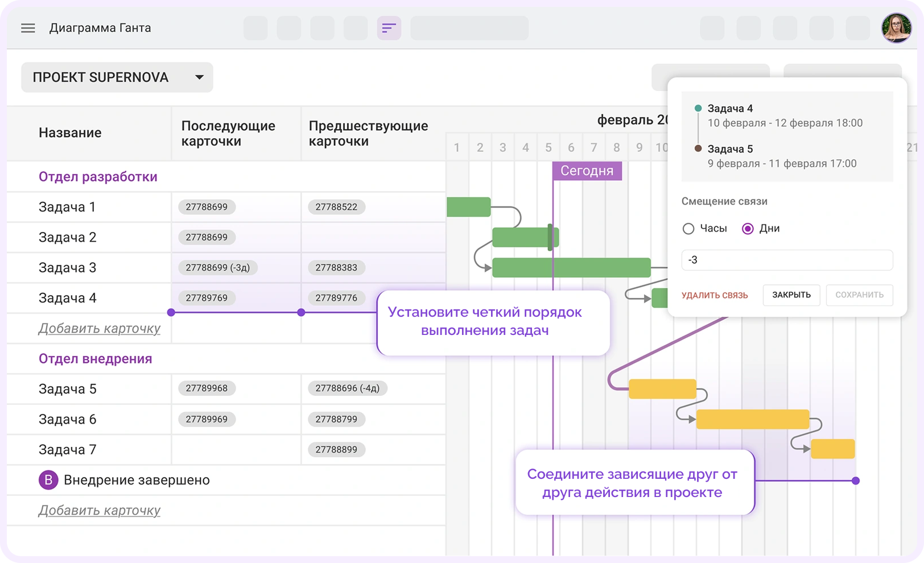
Task: Click the yellow Задача 6 Gantt bar
Action: (752, 419)
